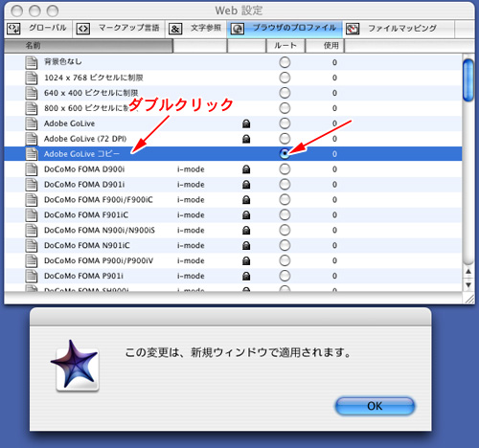Click document icon of DoCoMo FOMA F901iC
479x448 pixels.
[x=32, y=214]
